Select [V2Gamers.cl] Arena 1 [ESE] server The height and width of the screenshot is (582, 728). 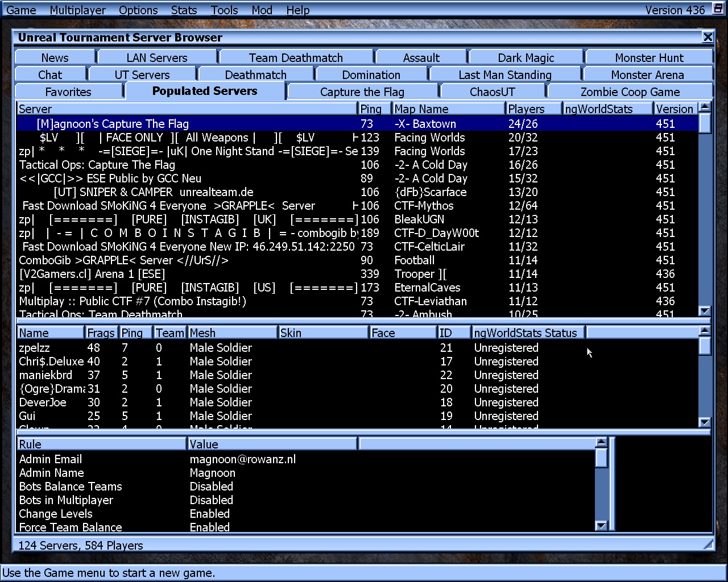[358, 274]
